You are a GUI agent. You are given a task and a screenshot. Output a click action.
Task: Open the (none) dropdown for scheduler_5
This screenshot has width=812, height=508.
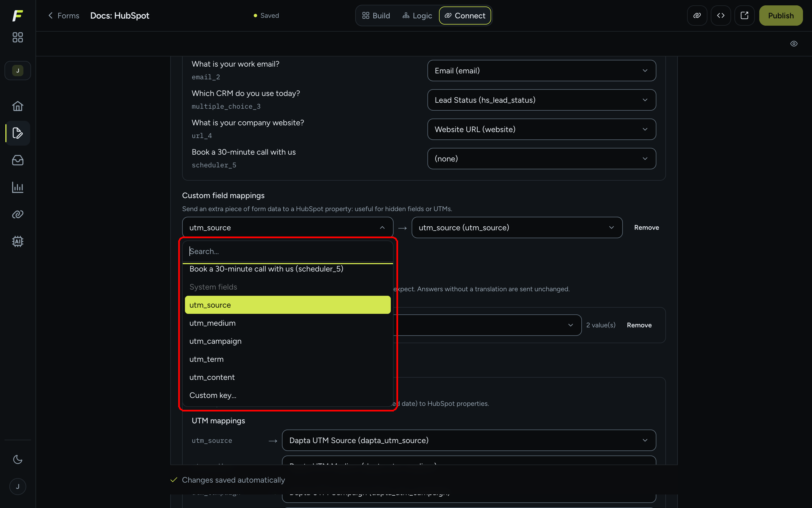pos(542,159)
